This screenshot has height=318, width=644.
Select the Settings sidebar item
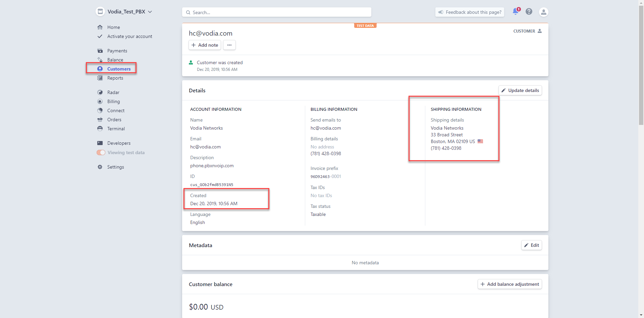click(115, 167)
